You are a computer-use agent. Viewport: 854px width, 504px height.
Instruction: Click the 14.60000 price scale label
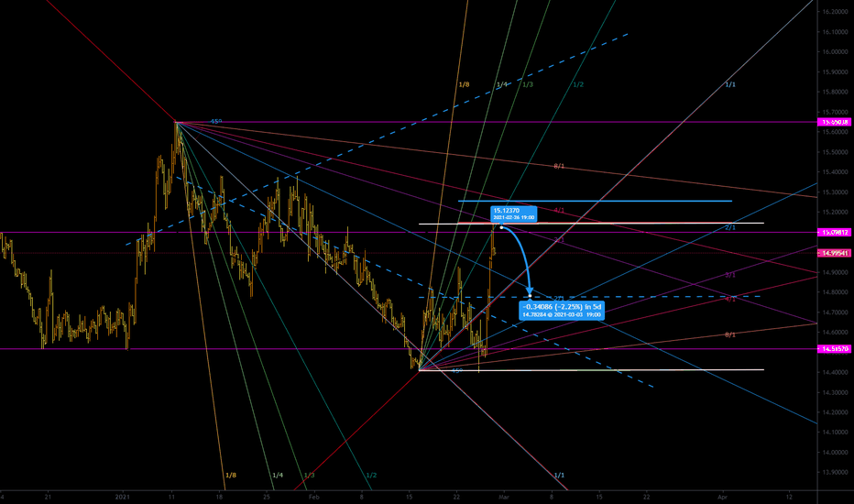pos(836,333)
